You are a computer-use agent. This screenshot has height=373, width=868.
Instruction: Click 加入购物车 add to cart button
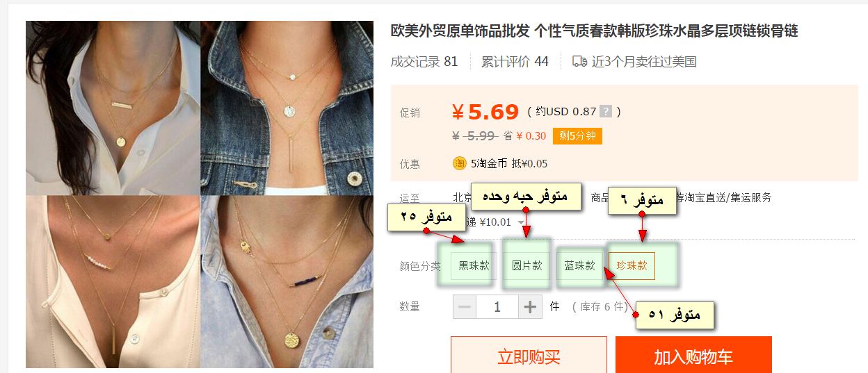(x=693, y=356)
